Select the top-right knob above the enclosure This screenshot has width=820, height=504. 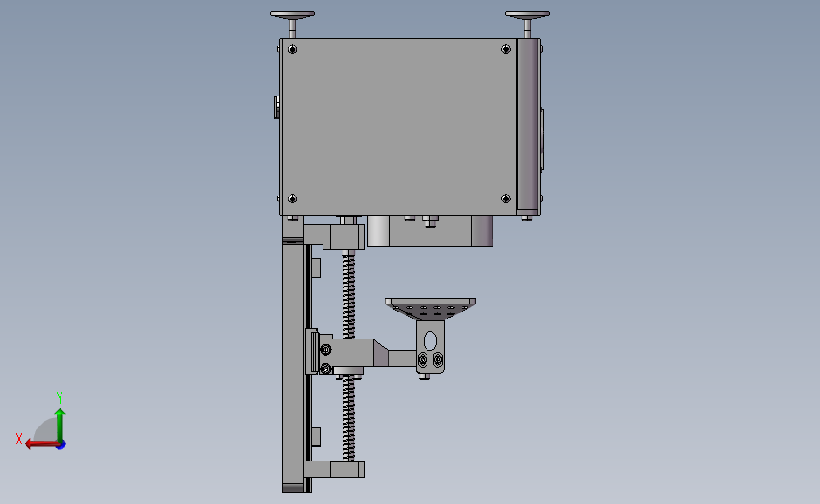point(527,23)
